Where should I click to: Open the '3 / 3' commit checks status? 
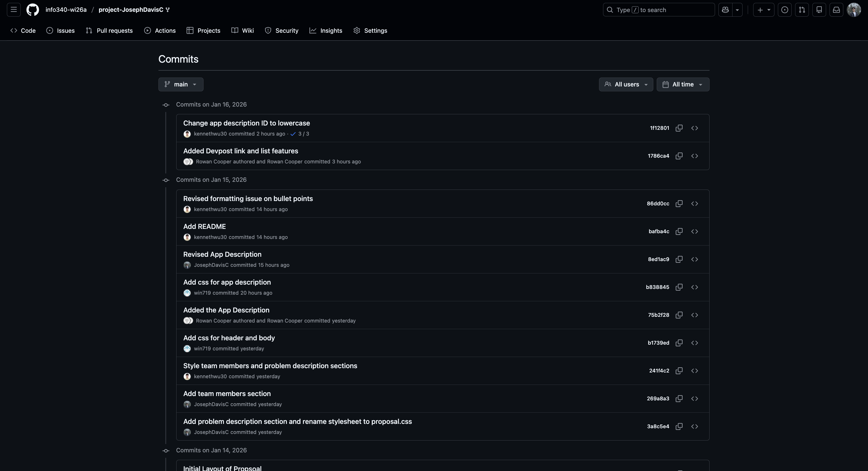pyautogui.click(x=300, y=134)
